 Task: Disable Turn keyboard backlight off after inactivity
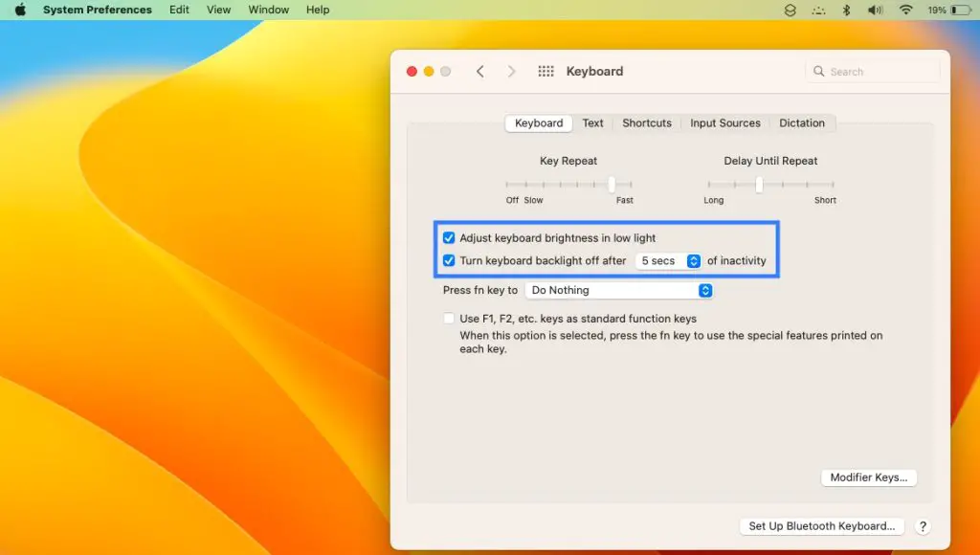[x=449, y=260]
